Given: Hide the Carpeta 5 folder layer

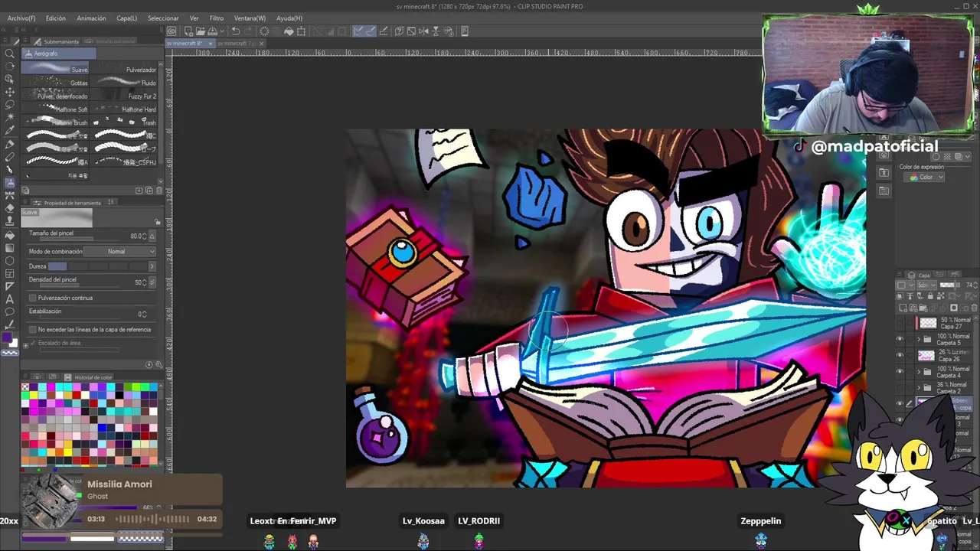Looking at the screenshot, I should point(900,339).
